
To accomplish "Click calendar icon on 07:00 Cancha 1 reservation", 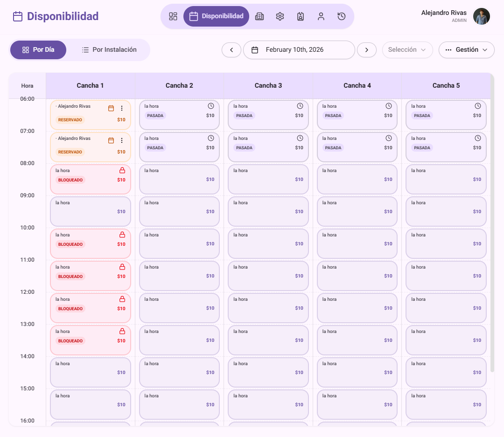I will pos(111,140).
